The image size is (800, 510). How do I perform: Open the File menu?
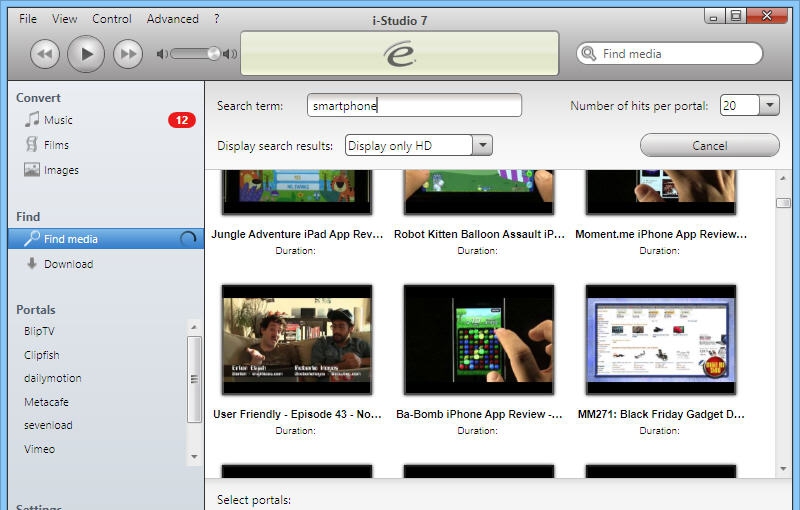28,19
